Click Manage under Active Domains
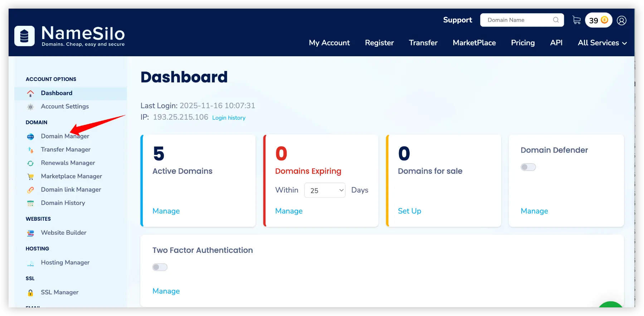The image size is (644, 316). tap(166, 211)
